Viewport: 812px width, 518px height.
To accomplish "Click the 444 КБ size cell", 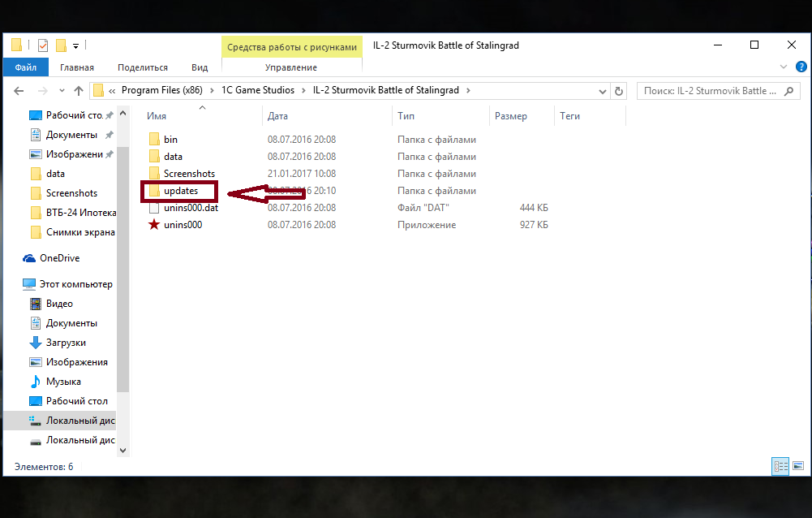I will click(x=534, y=208).
